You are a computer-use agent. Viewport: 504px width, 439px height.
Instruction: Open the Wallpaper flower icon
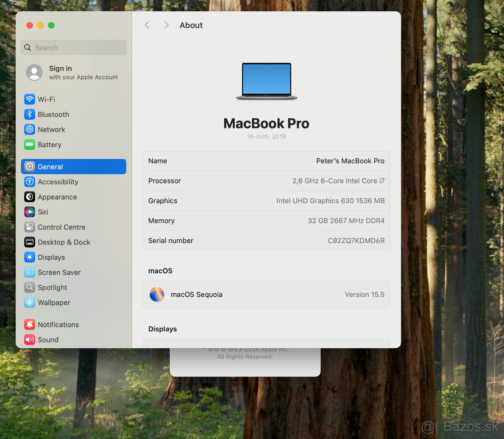click(x=29, y=303)
